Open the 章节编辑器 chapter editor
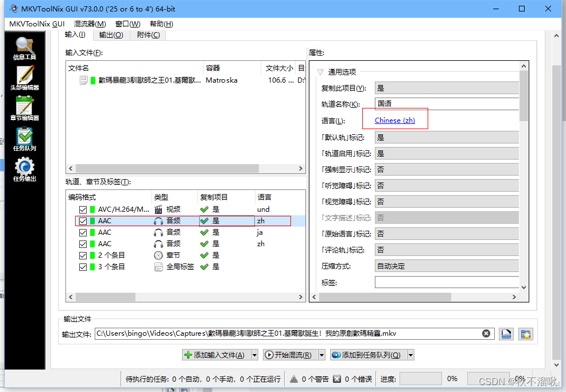 point(25,108)
